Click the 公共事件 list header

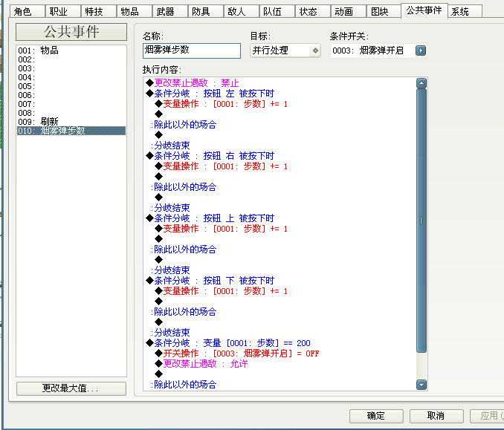pos(71,32)
